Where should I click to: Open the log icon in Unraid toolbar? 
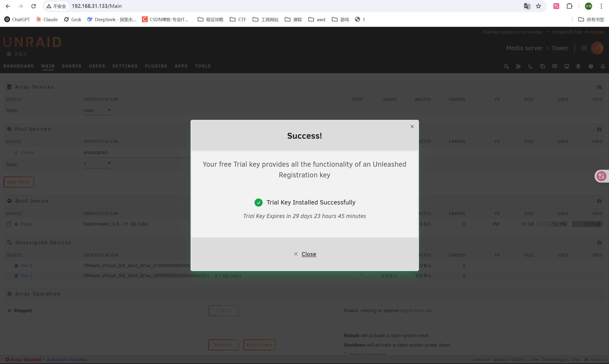click(x=579, y=67)
